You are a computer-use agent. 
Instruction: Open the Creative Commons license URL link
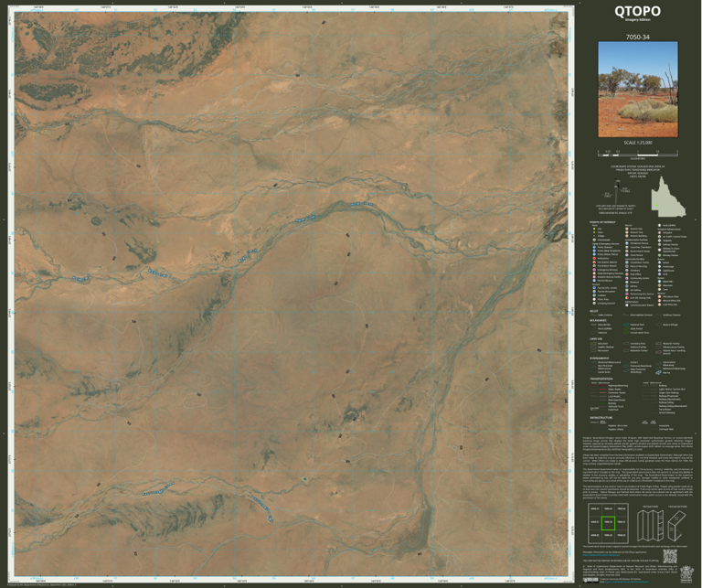click(x=626, y=582)
